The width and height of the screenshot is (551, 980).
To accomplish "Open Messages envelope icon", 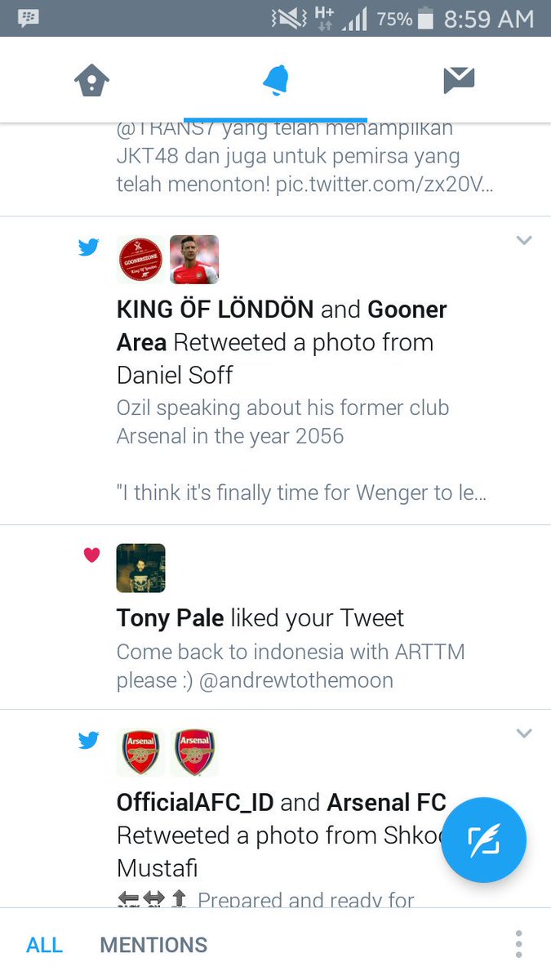I will 459,79.
